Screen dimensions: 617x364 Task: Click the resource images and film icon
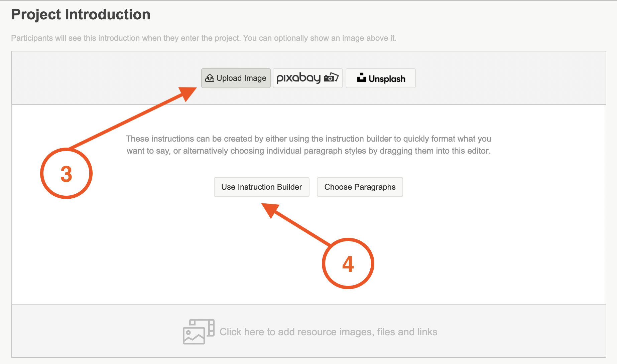(x=199, y=331)
